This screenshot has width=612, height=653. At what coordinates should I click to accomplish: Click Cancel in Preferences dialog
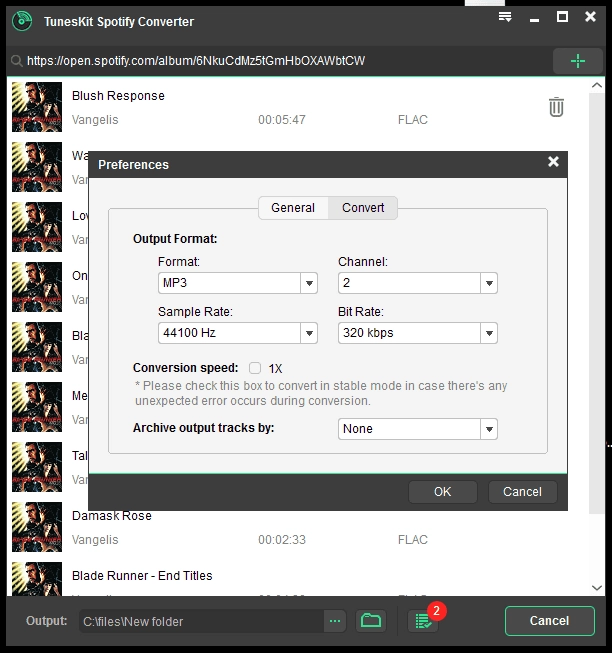click(x=522, y=492)
